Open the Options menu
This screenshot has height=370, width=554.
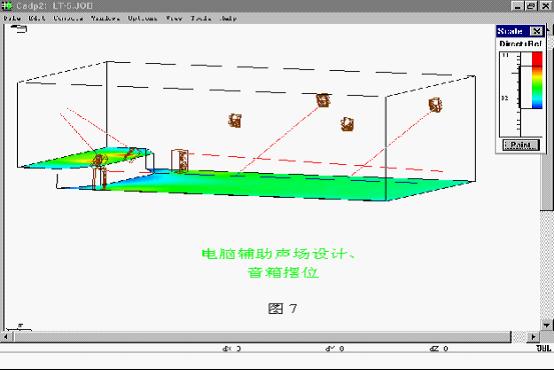[142, 18]
